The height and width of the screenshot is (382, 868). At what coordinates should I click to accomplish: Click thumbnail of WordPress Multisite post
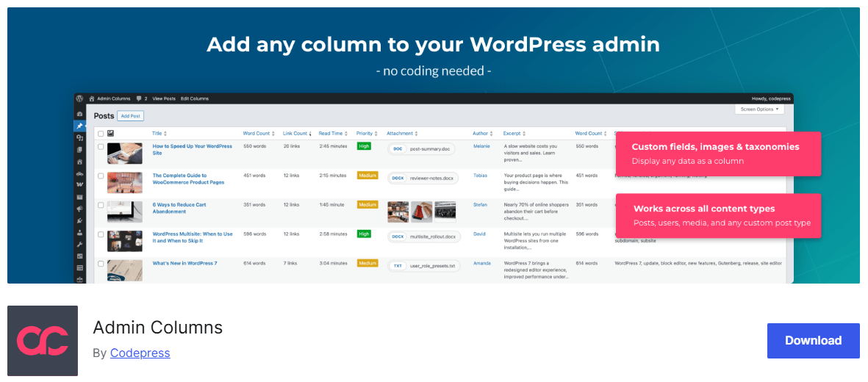pyautogui.click(x=124, y=242)
